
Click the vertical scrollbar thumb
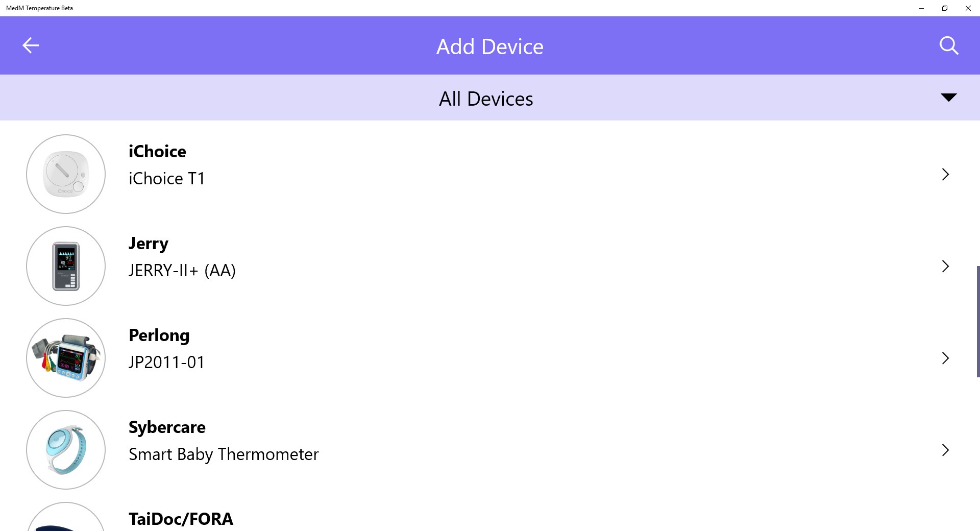coord(978,322)
